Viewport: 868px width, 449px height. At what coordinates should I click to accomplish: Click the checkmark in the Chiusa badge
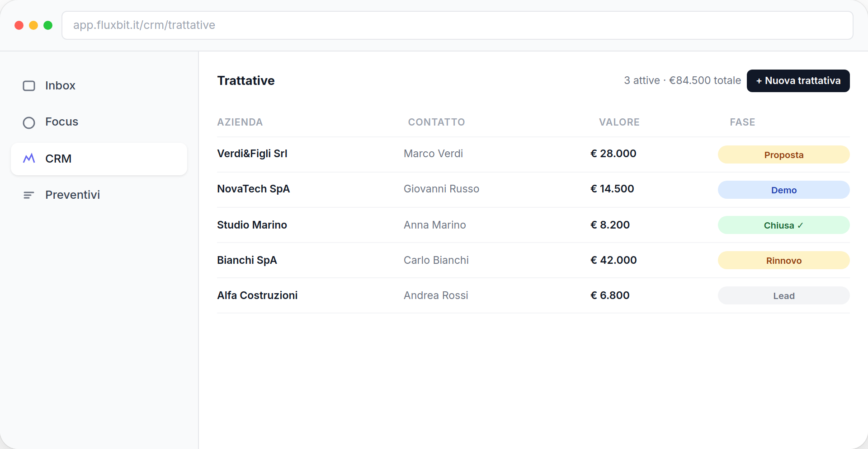(800, 225)
